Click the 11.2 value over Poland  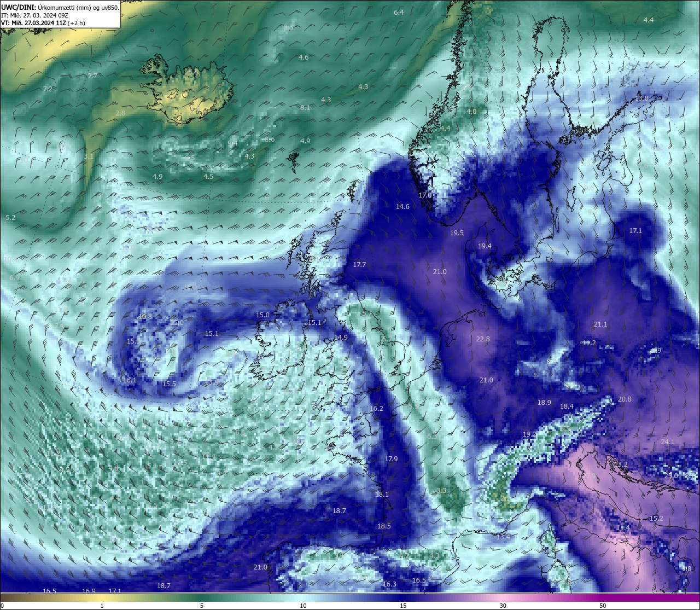(589, 343)
